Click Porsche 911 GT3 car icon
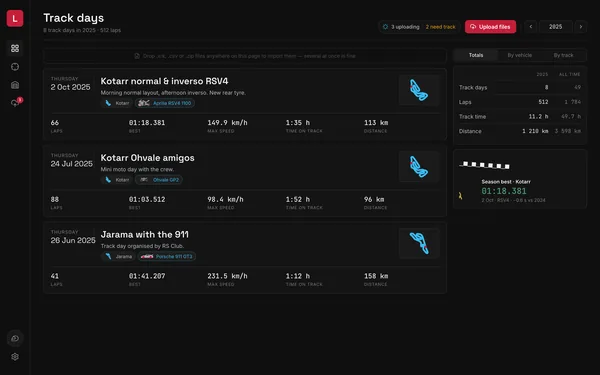Viewport: 600px width, 375px height. (147, 256)
